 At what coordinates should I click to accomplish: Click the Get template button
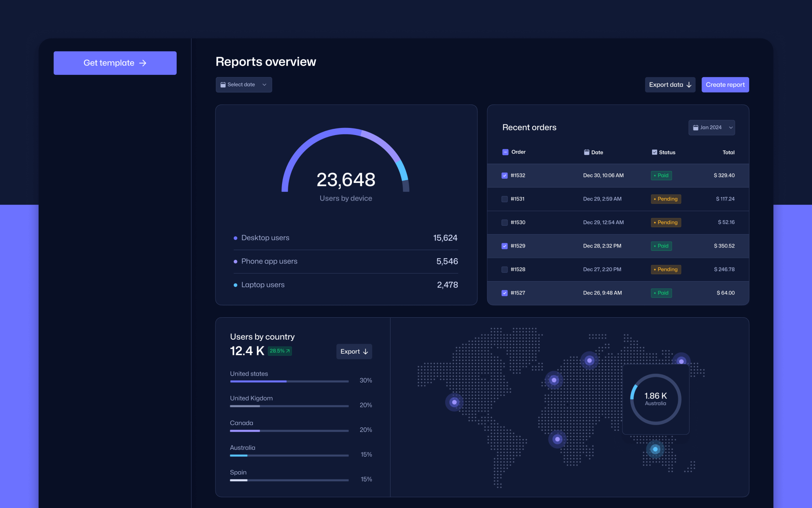(115, 63)
